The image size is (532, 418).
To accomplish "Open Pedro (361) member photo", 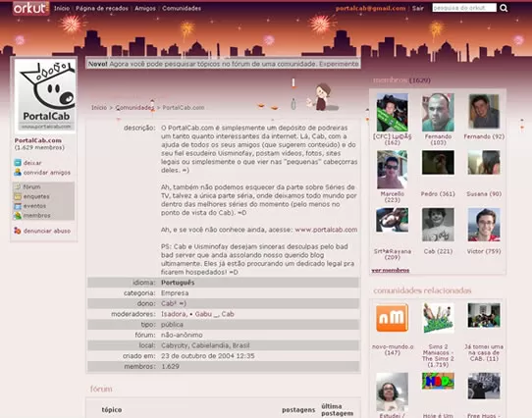I will pyautogui.click(x=438, y=163).
